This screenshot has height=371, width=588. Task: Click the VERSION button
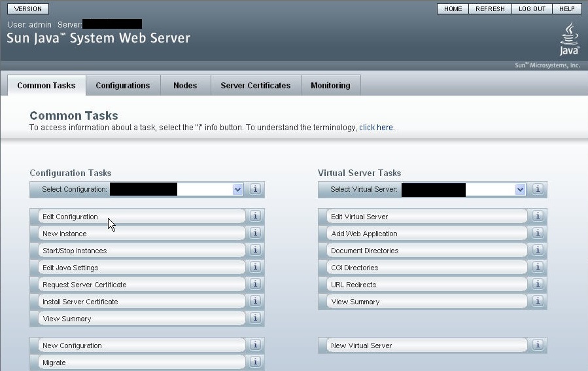27,9
